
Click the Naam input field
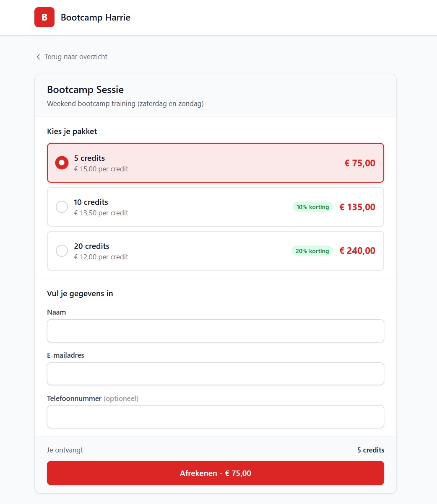coord(215,331)
